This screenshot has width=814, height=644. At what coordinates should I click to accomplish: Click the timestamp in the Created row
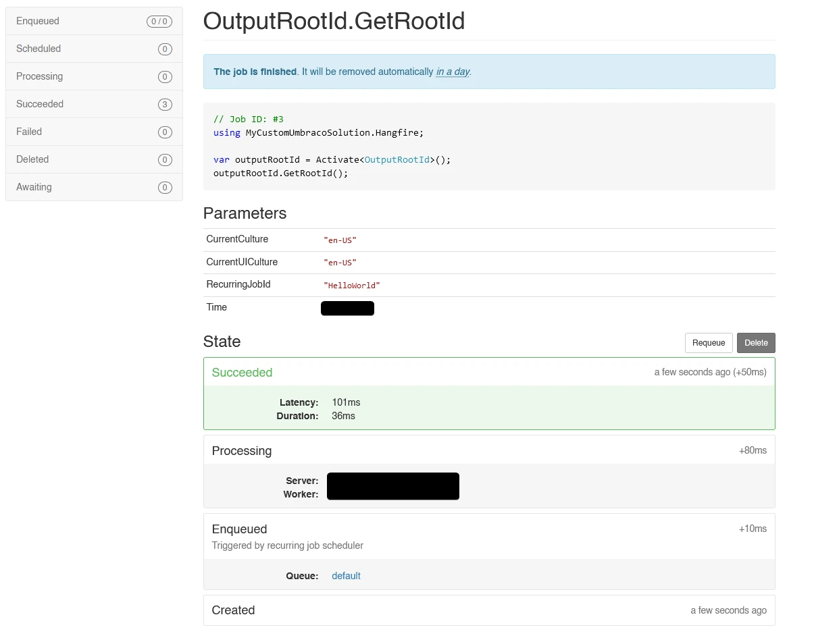[728, 610]
